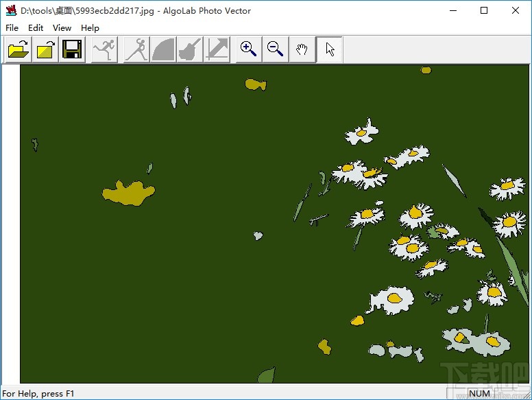Image resolution: width=532 pixels, height=400 pixels.
Task: Click the broom clean-up icon
Action: pyautogui.click(x=190, y=49)
